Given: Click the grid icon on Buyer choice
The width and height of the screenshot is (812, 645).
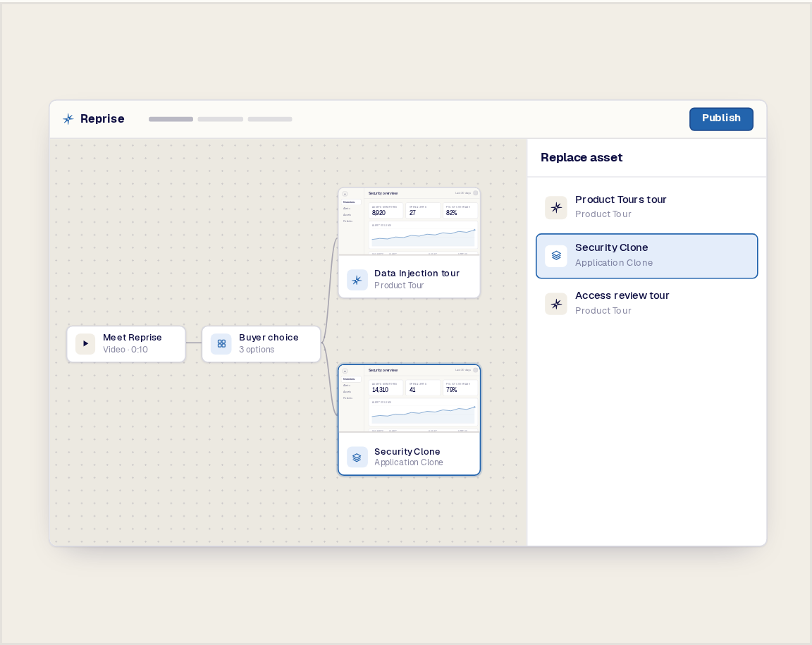Looking at the screenshot, I should [x=221, y=343].
